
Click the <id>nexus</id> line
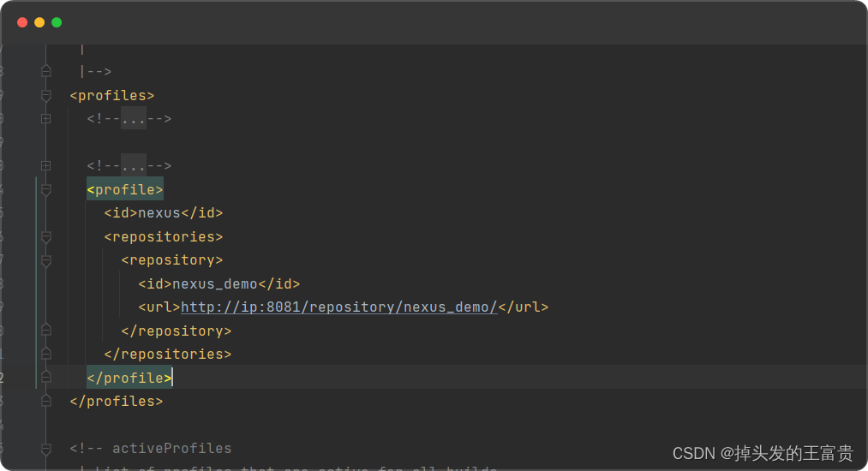[x=164, y=213]
